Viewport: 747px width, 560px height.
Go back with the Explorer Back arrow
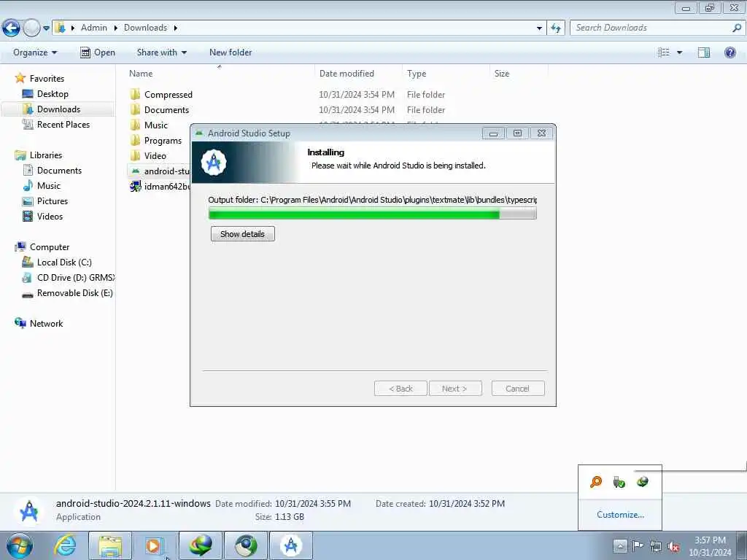11,28
